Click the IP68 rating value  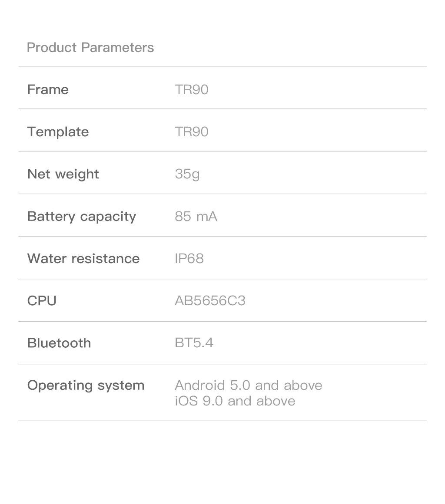coord(189,259)
